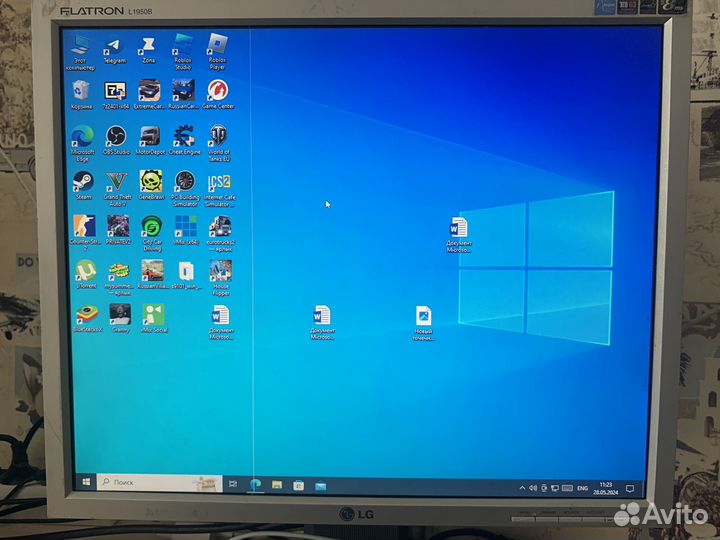
Task: Open the clock showing 11:23
Action: pos(606,489)
